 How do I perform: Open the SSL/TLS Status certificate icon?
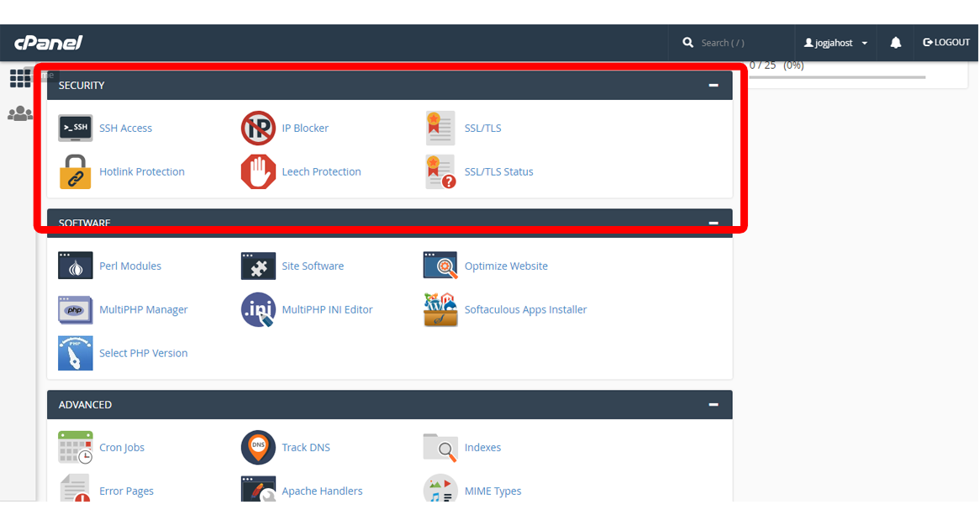(x=440, y=172)
